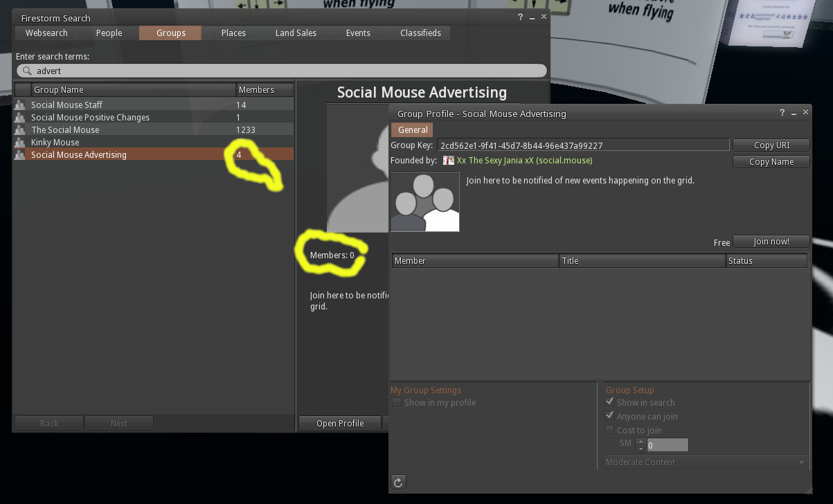Screen dimensions: 833x504
Task: Minimize the Group Profile window
Action: tap(794, 113)
